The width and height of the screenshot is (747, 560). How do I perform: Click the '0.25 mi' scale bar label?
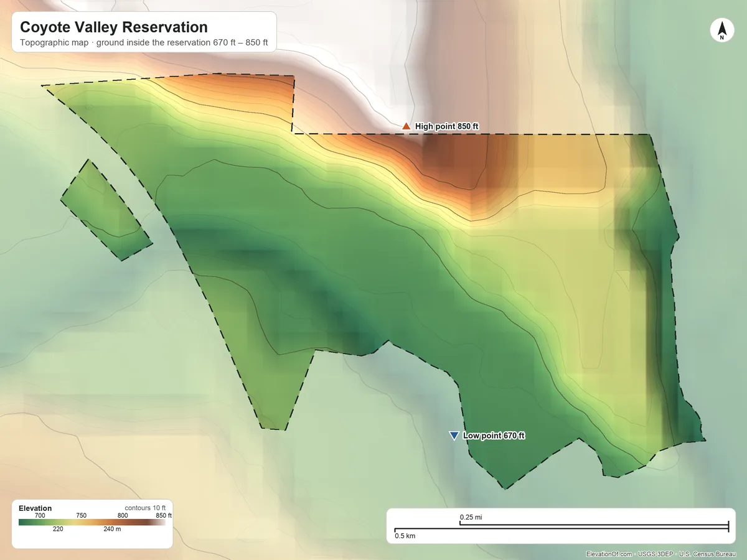(471, 517)
